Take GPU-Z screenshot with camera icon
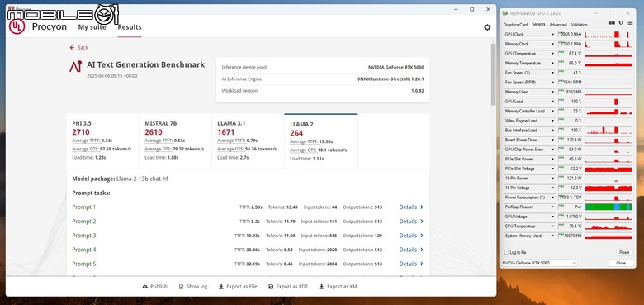This screenshot has width=644, height=305. (612, 24)
